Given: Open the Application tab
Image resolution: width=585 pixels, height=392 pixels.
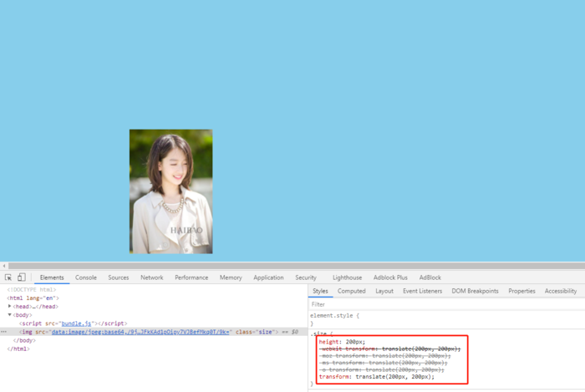Looking at the screenshot, I should [268, 277].
